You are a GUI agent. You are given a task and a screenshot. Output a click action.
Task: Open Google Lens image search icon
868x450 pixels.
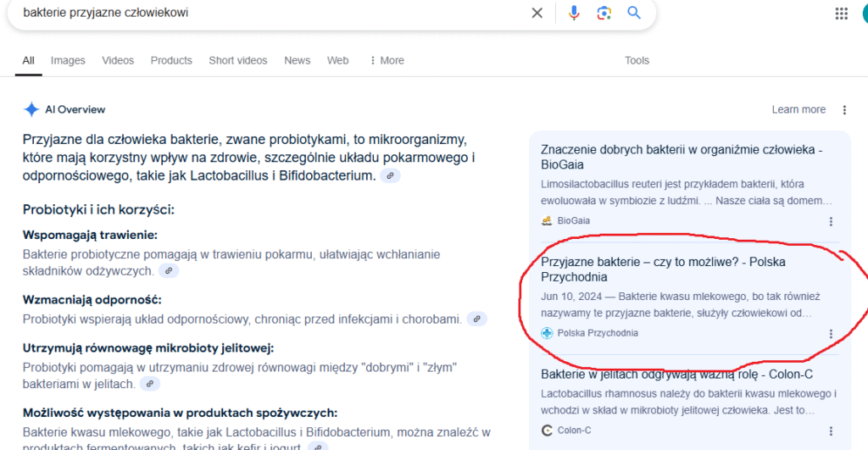[x=604, y=13]
